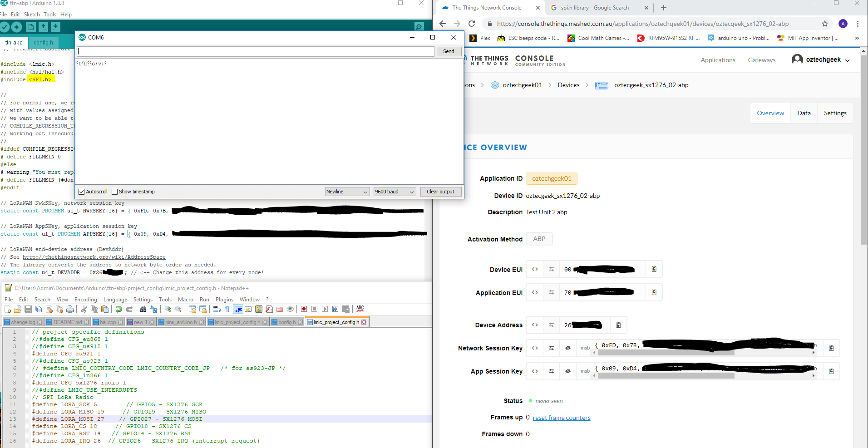This screenshot has width=868, height=448.
Task: Reload the browser page
Action: point(472,24)
